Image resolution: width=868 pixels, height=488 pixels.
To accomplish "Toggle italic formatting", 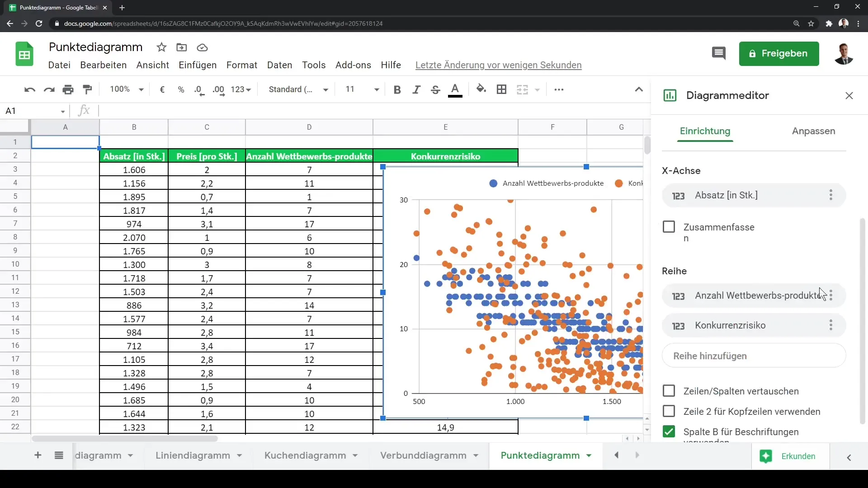I will tap(416, 89).
